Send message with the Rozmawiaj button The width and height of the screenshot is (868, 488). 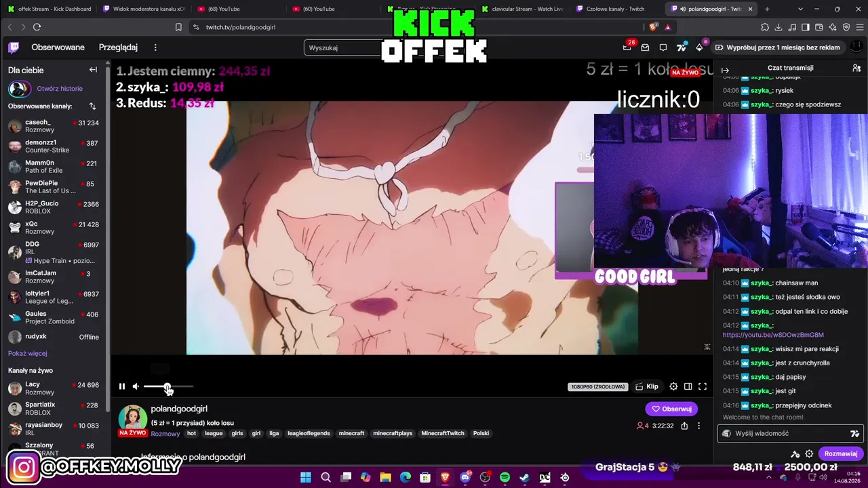pyautogui.click(x=841, y=453)
